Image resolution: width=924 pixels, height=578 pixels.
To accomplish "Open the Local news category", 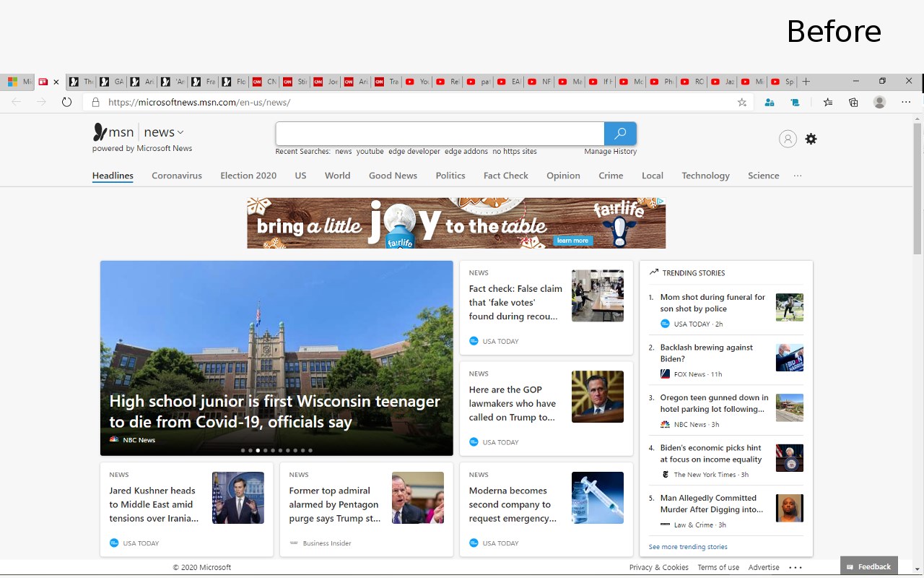I will coord(653,176).
